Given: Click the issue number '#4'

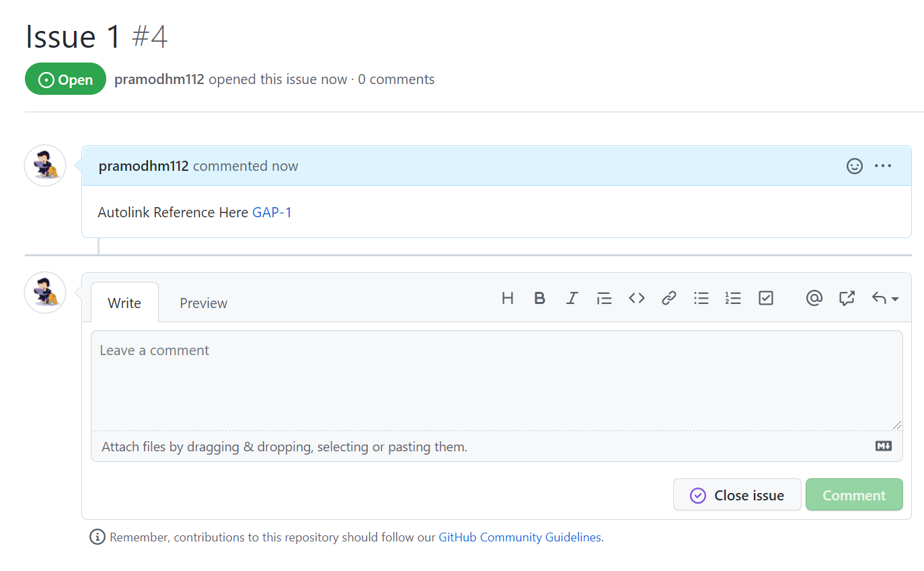Looking at the screenshot, I should click(x=149, y=36).
